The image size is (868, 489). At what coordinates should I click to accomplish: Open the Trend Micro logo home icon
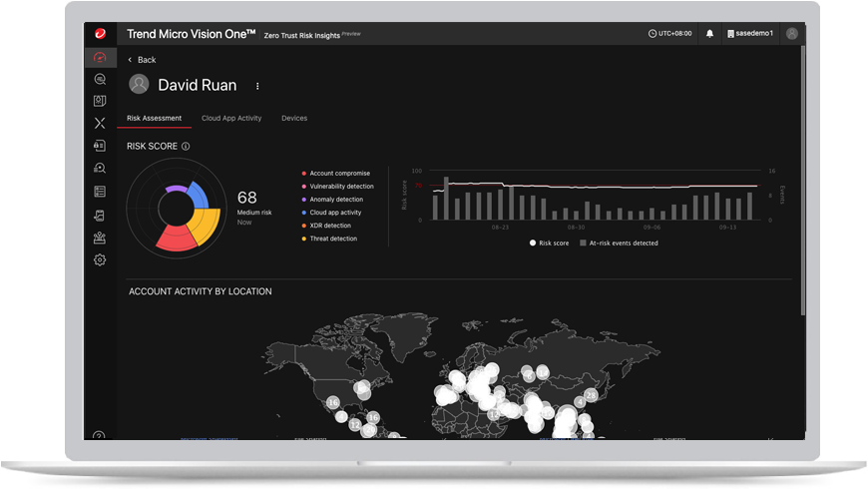(100, 34)
